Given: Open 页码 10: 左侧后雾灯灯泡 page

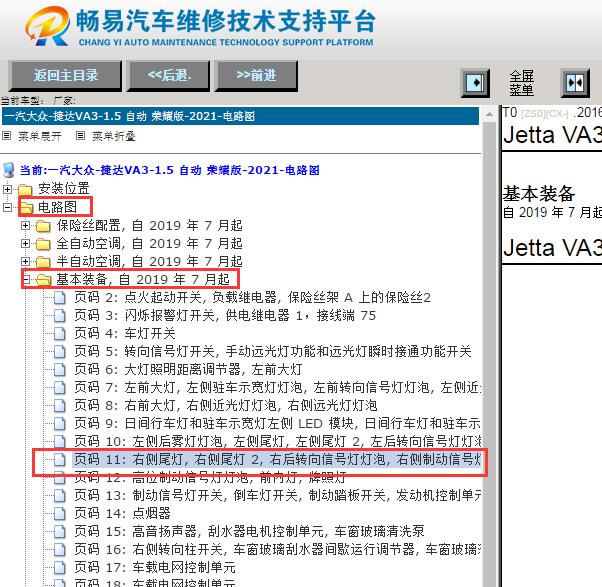Looking at the screenshot, I should click(x=277, y=441).
